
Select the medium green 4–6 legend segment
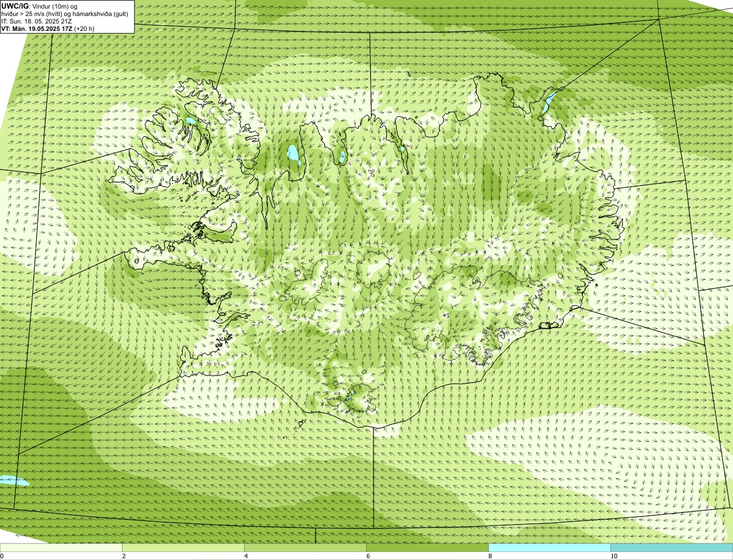click(305, 547)
